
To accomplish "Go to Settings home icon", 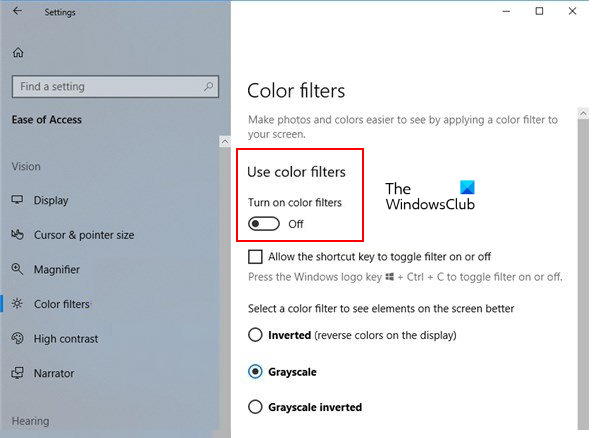I will pyautogui.click(x=18, y=52).
